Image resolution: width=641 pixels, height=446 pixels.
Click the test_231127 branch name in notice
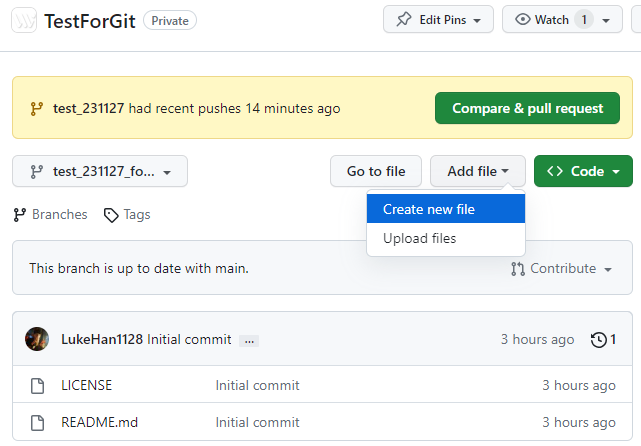pos(88,108)
